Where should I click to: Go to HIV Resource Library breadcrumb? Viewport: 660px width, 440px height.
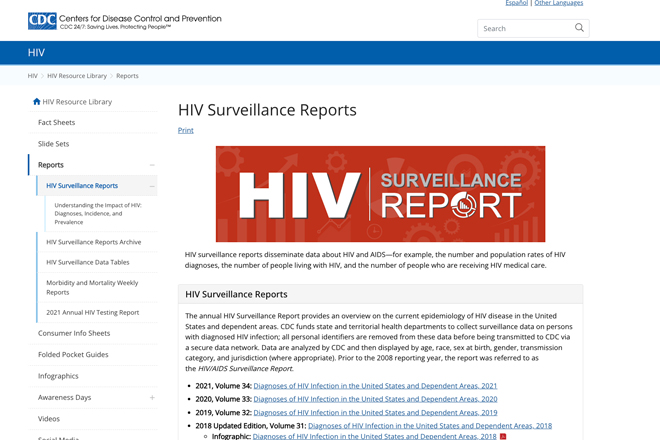pos(77,76)
